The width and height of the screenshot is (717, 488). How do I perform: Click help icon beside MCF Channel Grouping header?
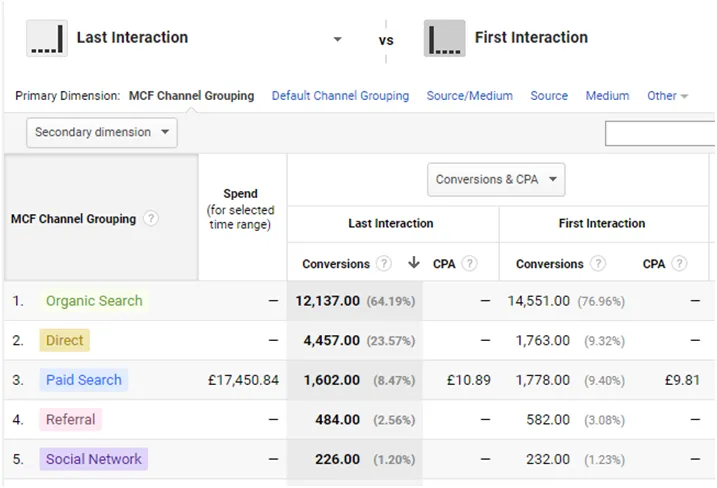click(x=151, y=219)
